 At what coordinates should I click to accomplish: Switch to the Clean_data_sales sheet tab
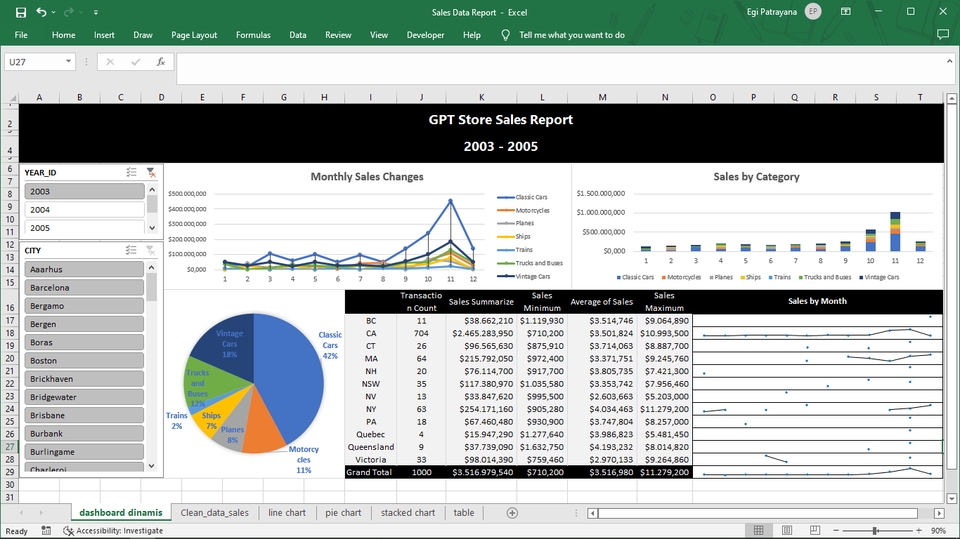[214, 513]
